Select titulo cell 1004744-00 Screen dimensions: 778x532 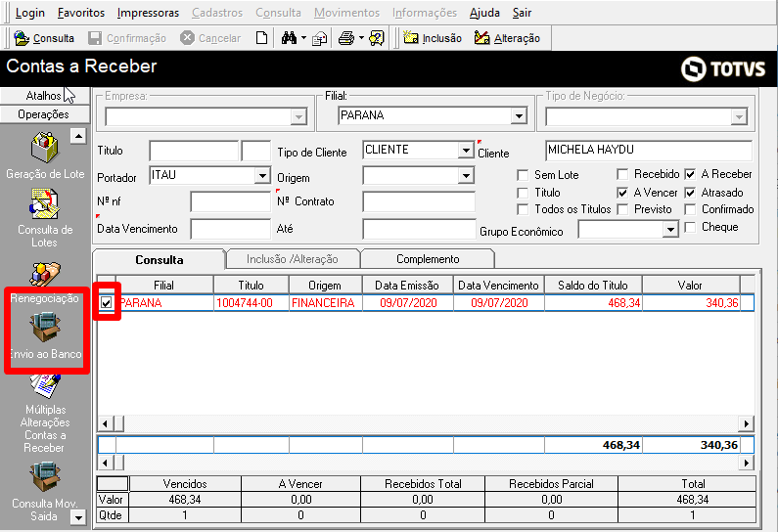tap(252, 303)
